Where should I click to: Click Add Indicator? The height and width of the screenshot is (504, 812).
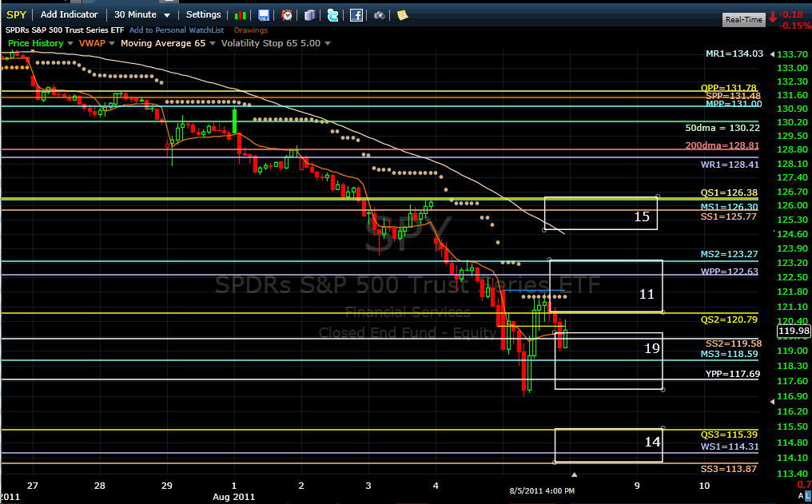coord(69,14)
